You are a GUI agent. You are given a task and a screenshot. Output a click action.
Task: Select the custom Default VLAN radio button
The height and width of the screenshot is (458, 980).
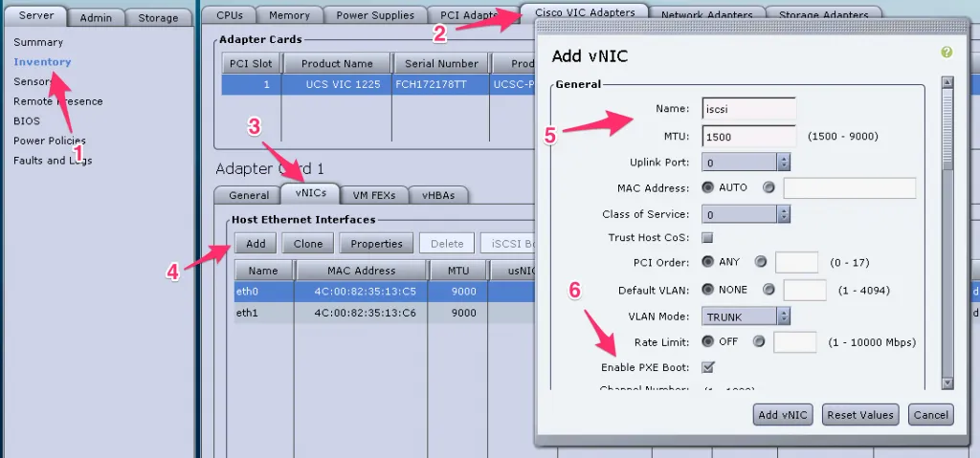coord(768,290)
